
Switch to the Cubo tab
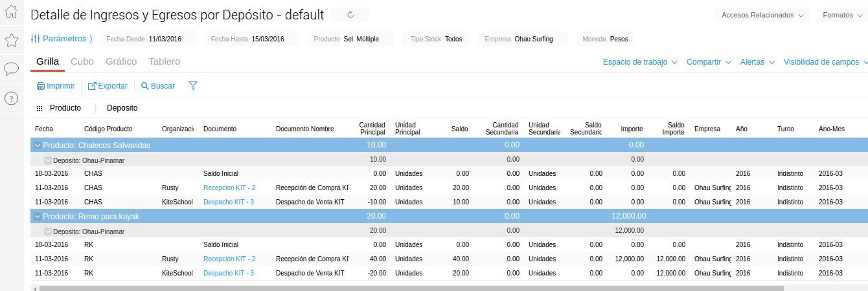pos(82,61)
